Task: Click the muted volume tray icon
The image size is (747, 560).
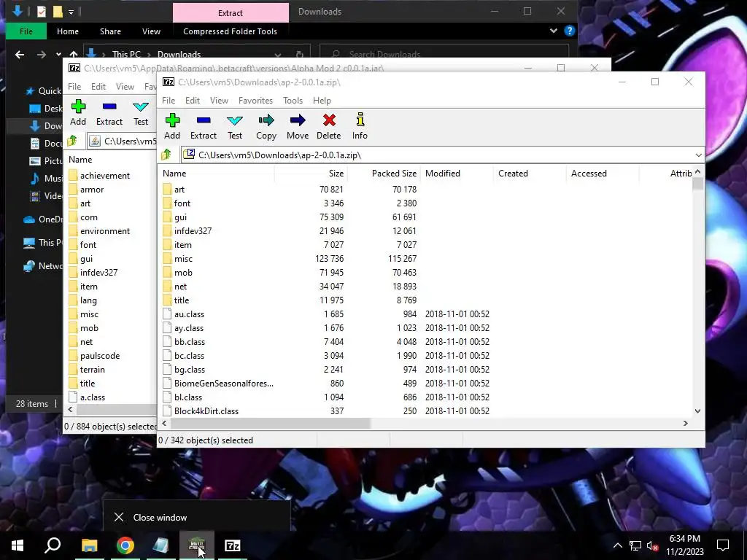Action: tap(653, 546)
